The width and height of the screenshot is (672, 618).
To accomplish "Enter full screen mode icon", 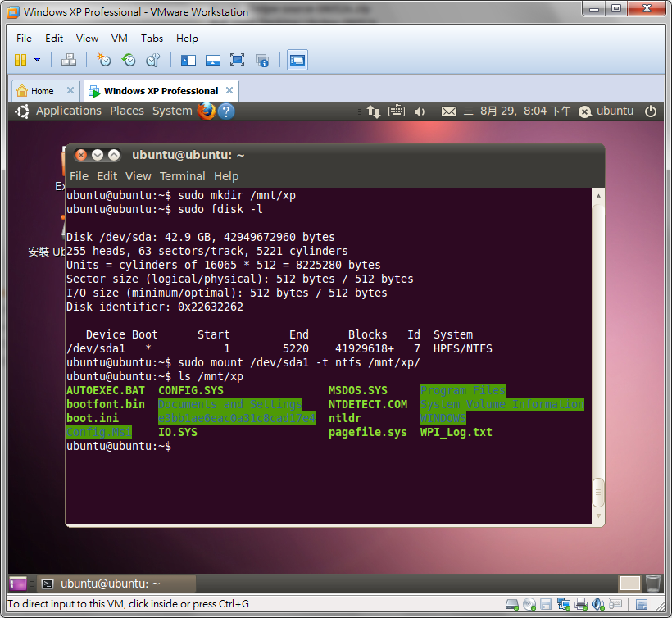I will [237, 60].
